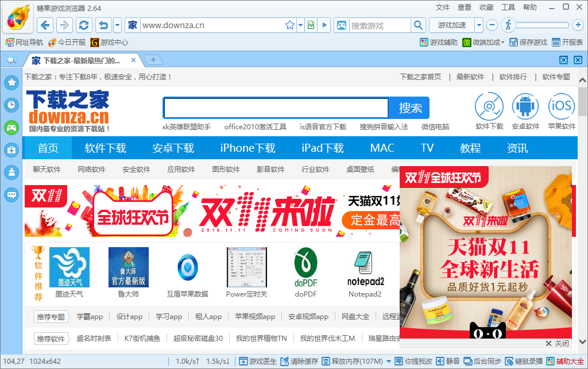Screen dimensions: 588x369
Task: Click the blue 搜索 button
Action: pos(410,108)
